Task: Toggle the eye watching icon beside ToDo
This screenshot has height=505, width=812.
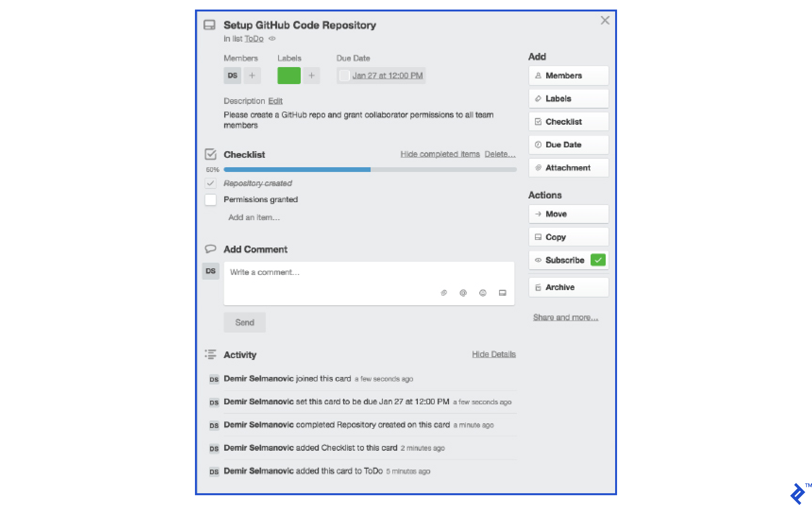Action: [x=271, y=39]
